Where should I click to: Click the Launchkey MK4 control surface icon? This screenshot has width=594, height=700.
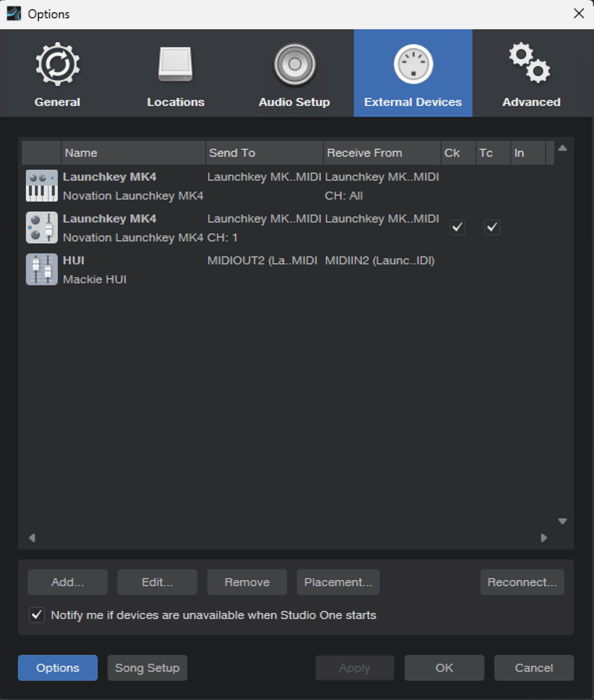coord(42,228)
